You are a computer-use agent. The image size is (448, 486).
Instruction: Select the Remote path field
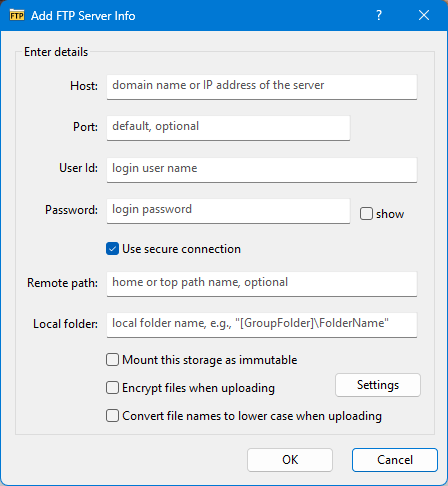[262, 284]
